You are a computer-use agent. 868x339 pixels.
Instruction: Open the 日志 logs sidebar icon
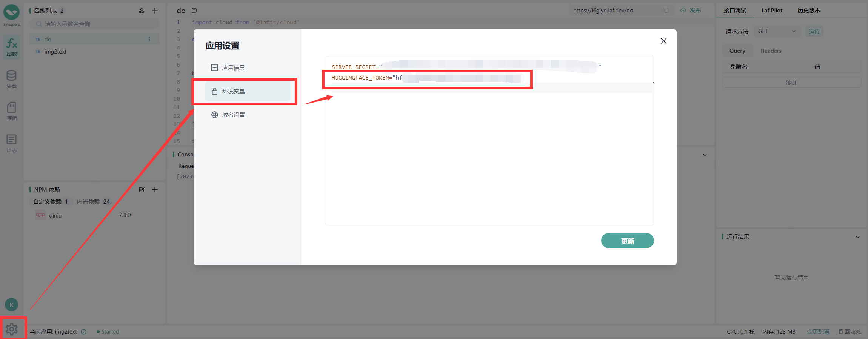coord(12,143)
